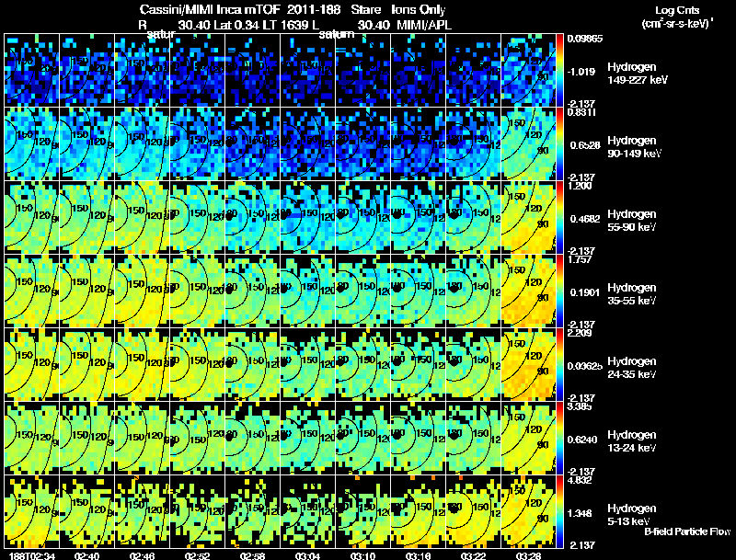Click the colorbar beside Hydrogen 5-13 keV
This screenshot has width=736, height=560.
point(559,511)
